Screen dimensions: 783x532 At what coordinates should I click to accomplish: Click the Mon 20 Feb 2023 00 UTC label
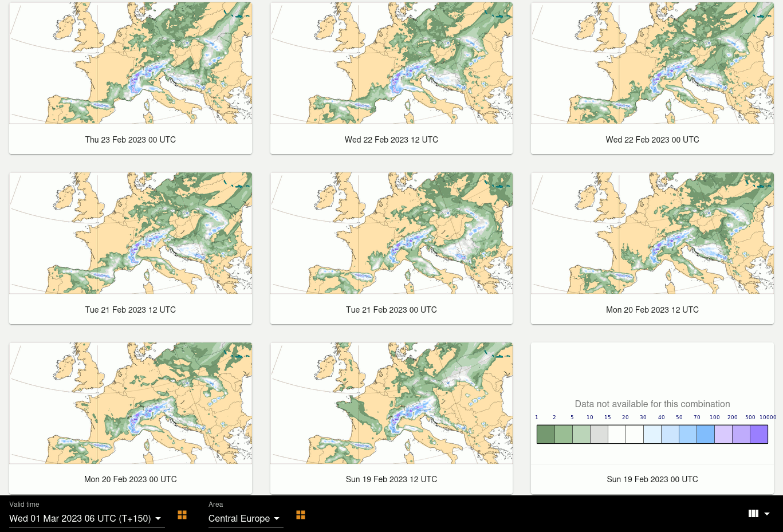131,479
